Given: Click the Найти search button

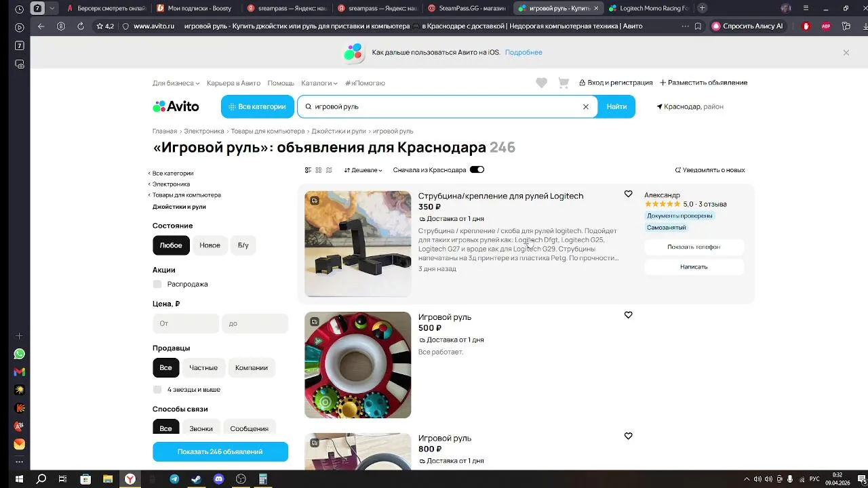Looking at the screenshot, I should pyautogui.click(x=616, y=106).
